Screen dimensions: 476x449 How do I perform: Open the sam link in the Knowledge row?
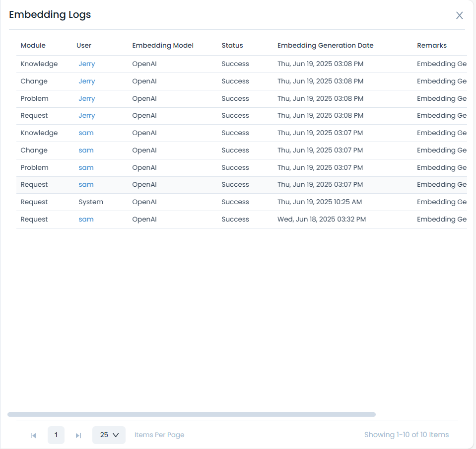(x=86, y=133)
